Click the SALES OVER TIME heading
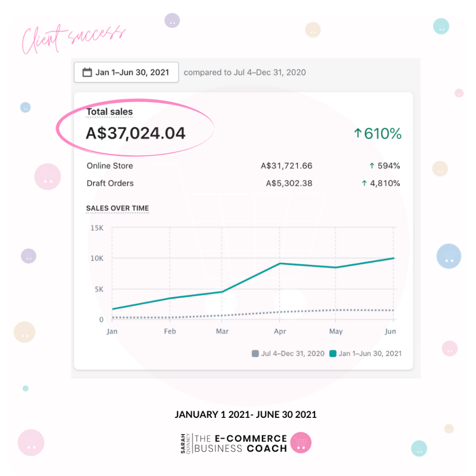 [118, 208]
